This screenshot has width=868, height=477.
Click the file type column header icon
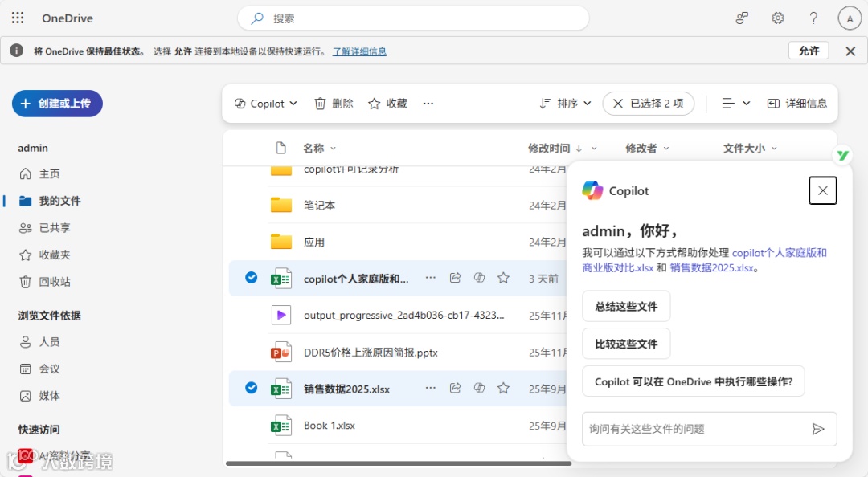[x=280, y=148]
